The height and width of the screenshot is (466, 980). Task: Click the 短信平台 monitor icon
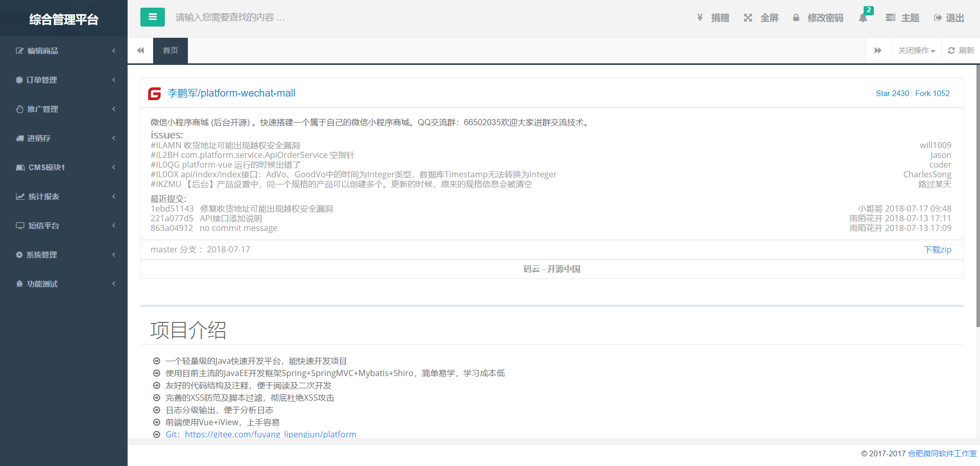pyautogui.click(x=20, y=225)
